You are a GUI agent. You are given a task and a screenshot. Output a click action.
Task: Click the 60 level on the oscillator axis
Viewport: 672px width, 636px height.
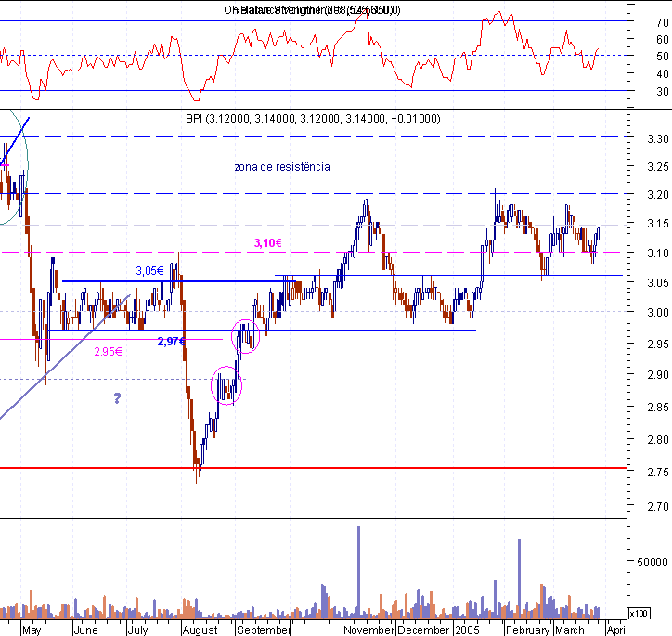pyautogui.click(x=663, y=39)
